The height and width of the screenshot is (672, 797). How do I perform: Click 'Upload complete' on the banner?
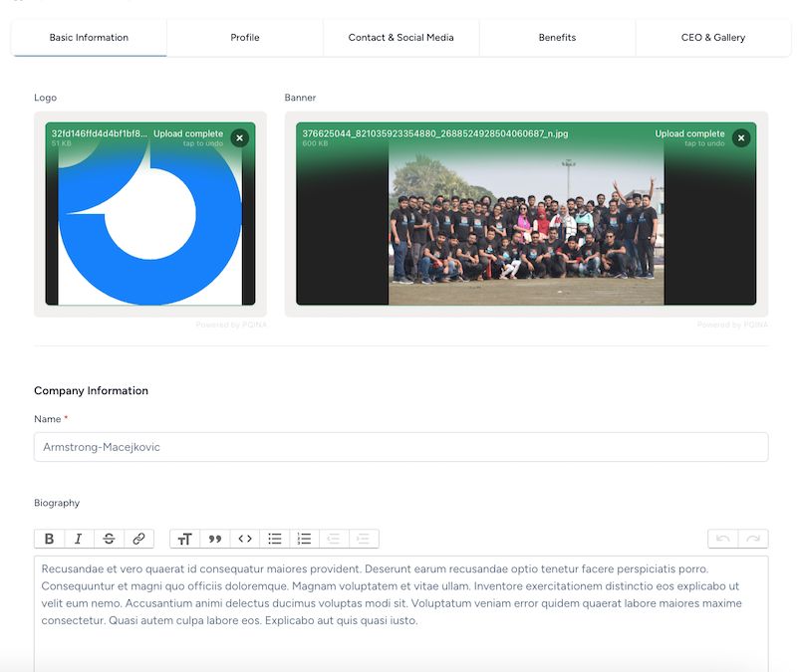(689, 133)
